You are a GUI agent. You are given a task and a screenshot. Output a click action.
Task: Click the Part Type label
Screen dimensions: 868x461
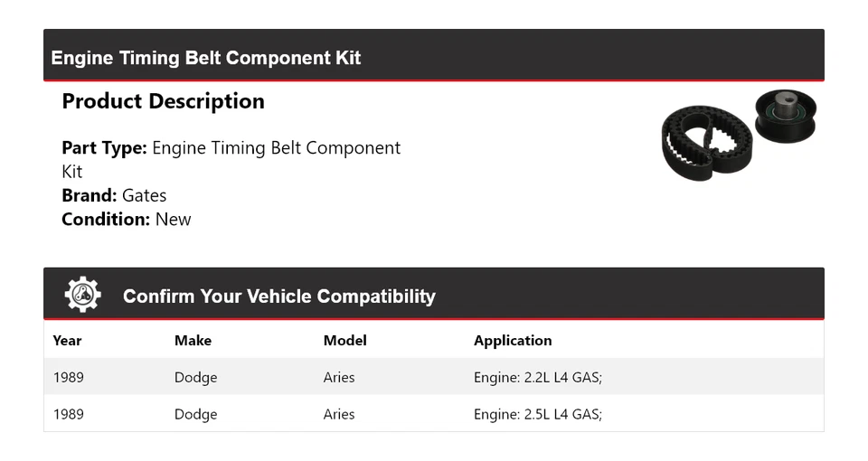pos(104,148)
